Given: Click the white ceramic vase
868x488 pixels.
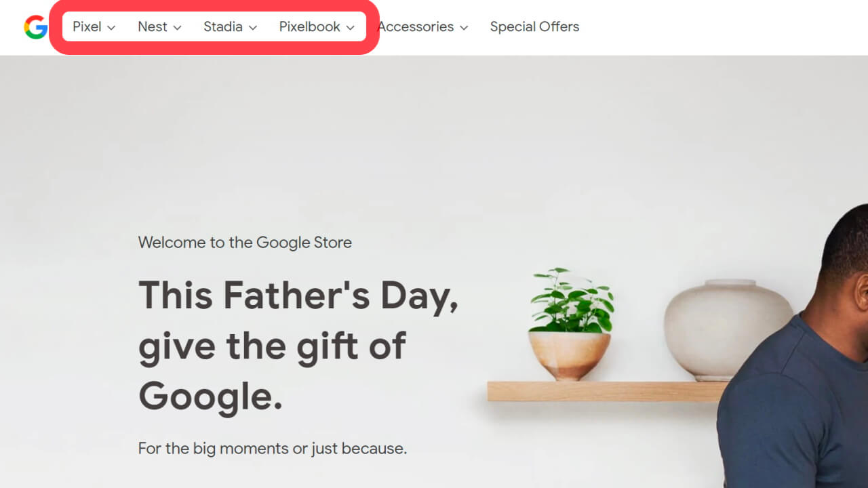Looking at the screenshot, I should (727, 329).
